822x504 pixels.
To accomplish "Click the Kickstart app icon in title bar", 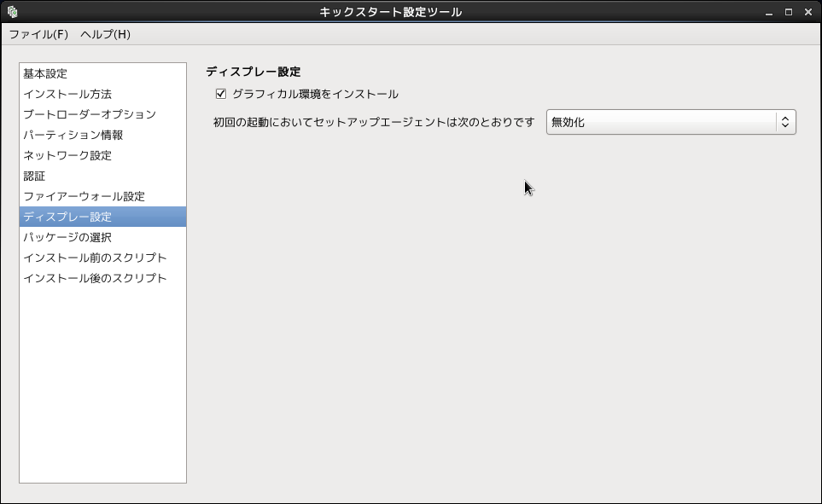I will pyautogui.click(x=12, y=12).
